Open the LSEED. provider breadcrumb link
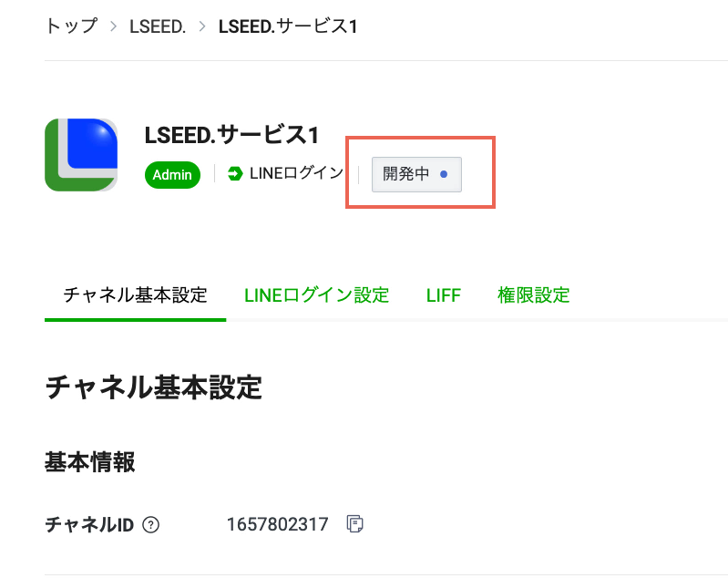Viewport: 728px width, 578px height. 159,26
